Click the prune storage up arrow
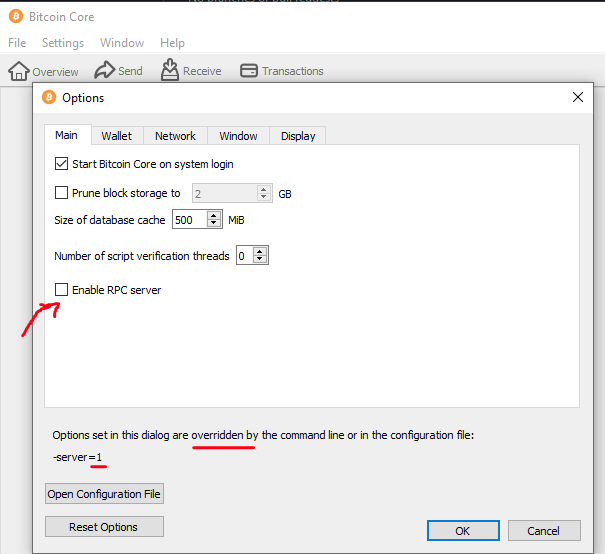The height and width of the screenshot is (554, 605). [x=264, y=189]
